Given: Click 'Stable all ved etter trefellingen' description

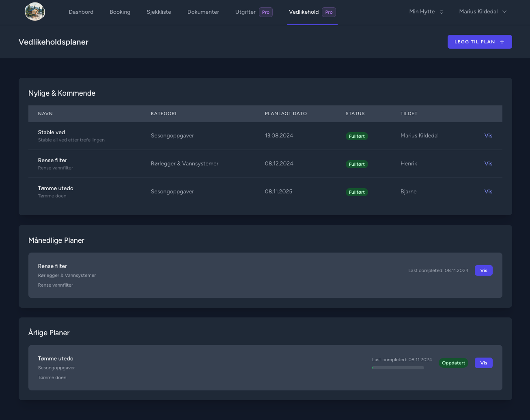Looking at the screenshot, I should pyautogui.click(x=71, y=140).
